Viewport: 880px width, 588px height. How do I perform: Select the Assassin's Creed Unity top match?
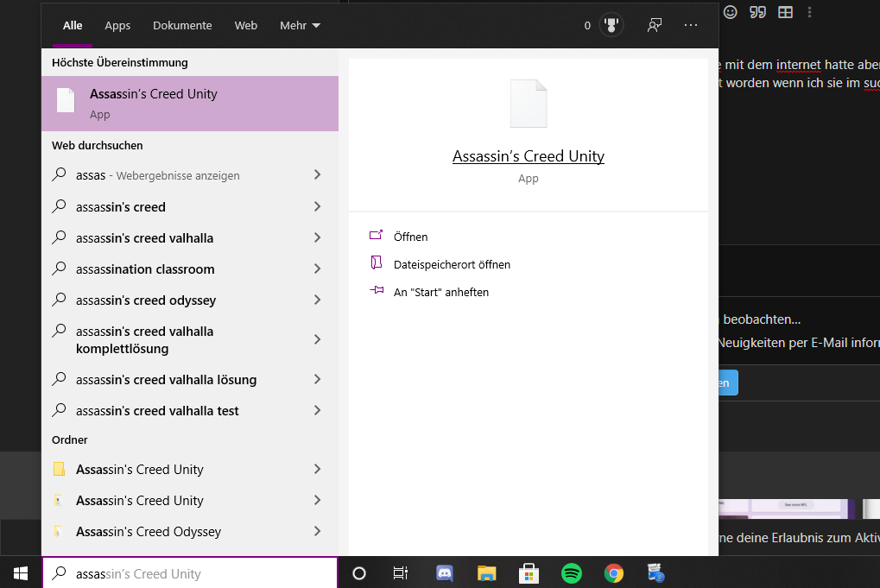(x=190, y=104)
